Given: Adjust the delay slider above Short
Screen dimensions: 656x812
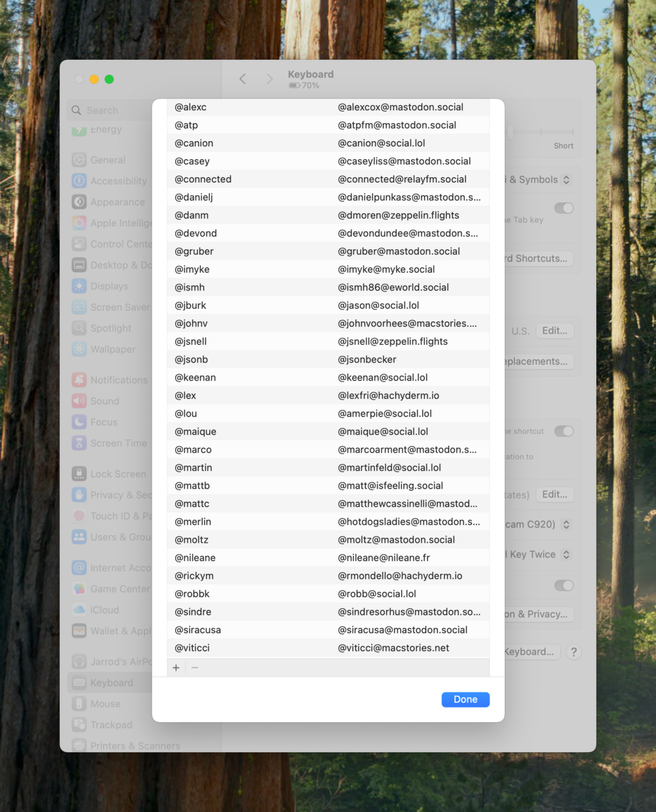Looking at the screenshot, I should (x=511, y=131).
